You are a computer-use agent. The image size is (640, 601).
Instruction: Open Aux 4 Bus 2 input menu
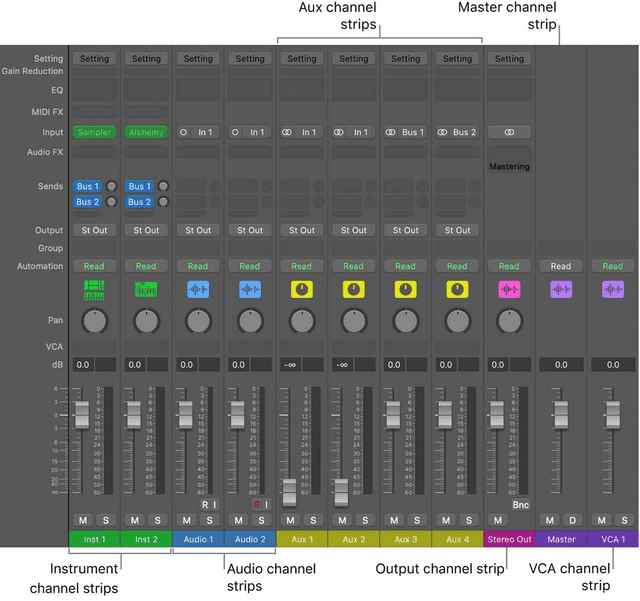[464, 132]
